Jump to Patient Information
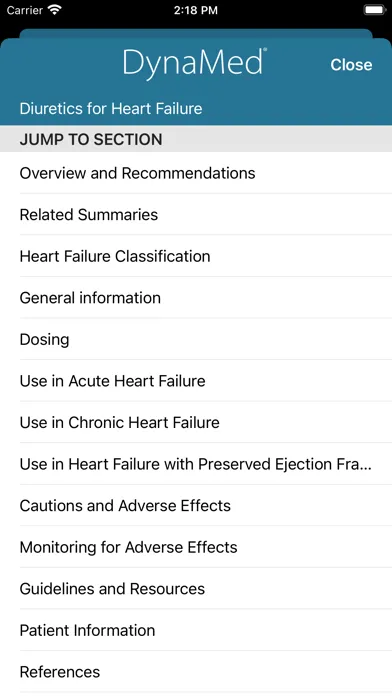 point(196,630)
